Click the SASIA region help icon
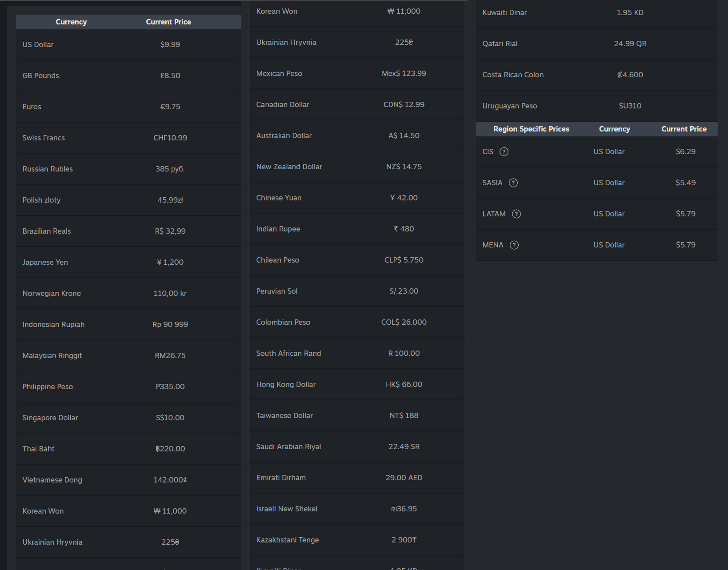Image resolution: width=728 pixels, height=570 pixels. [513, 183]
